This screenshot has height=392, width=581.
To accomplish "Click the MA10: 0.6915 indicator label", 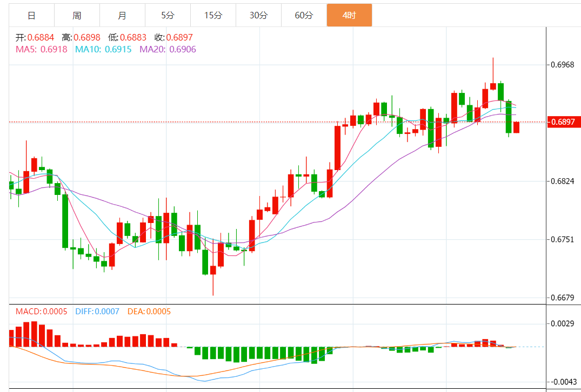I will coord(103,49).
